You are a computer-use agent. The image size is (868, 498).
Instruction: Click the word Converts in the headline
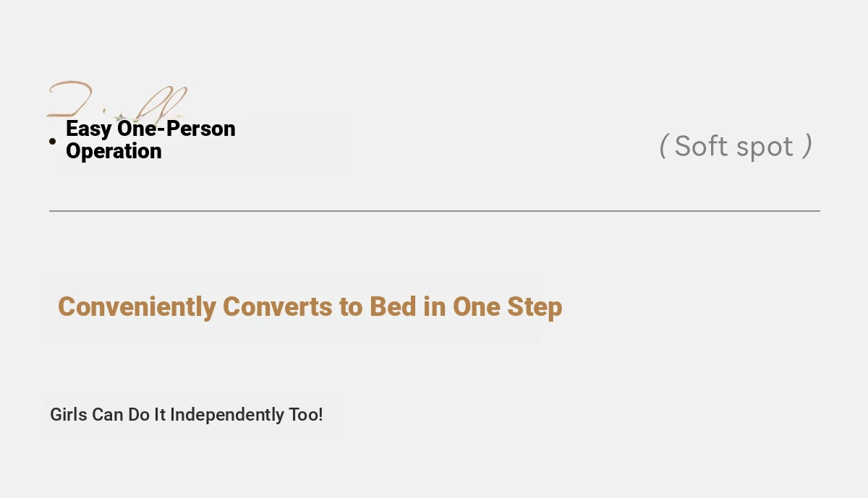[278, 306]
